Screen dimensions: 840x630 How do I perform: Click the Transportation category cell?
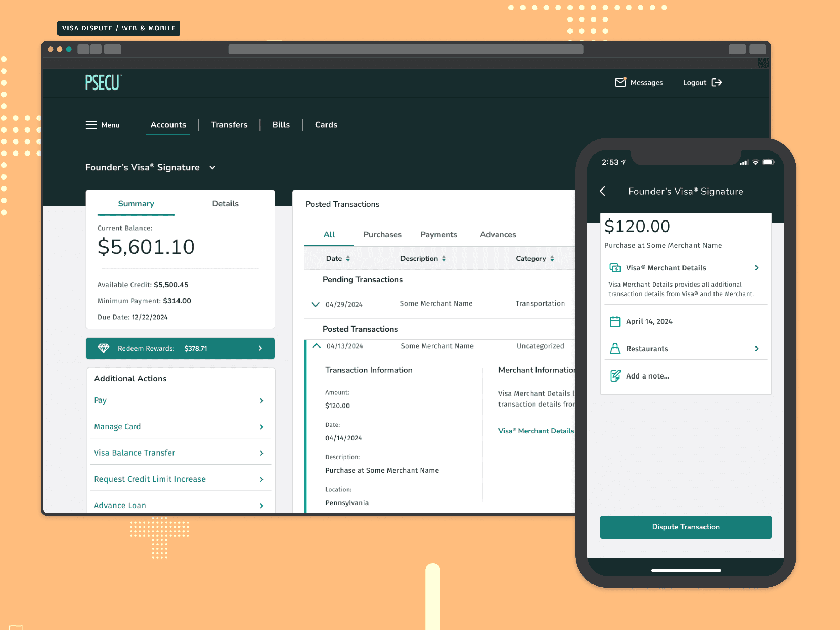click(x=540, y=303)
